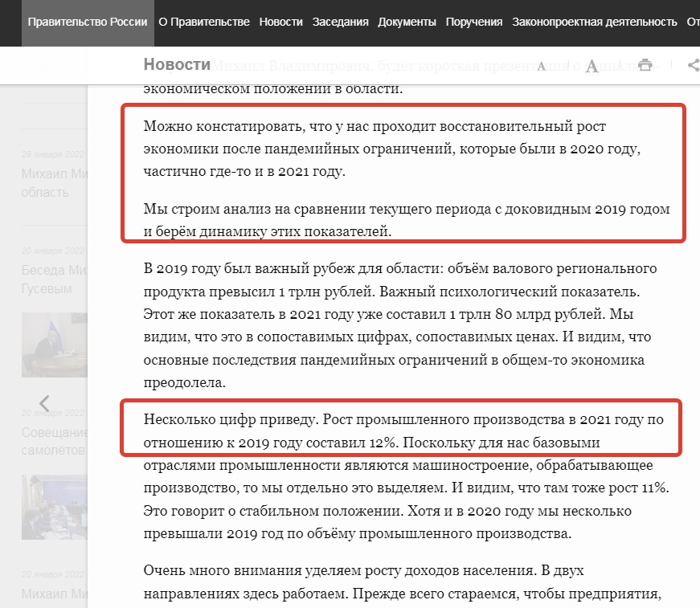Open the Поручения section
The width and height of the screenshot is (700, 608).
pyautogui.click(x=474, y=22)
